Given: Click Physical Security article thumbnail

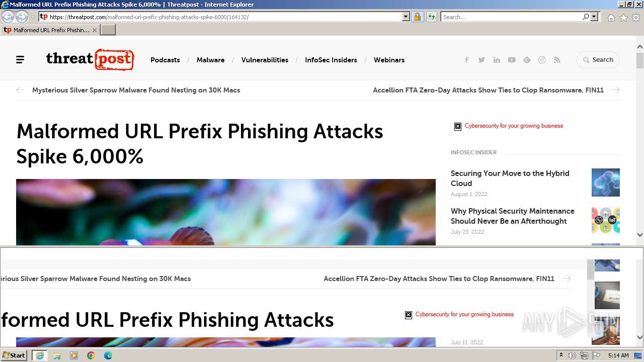Looking at the screenshot, I should 606,220.
